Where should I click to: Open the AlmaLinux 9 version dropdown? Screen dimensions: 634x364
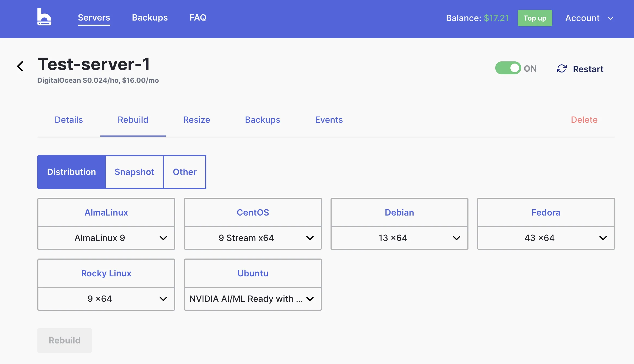point(106,238)
